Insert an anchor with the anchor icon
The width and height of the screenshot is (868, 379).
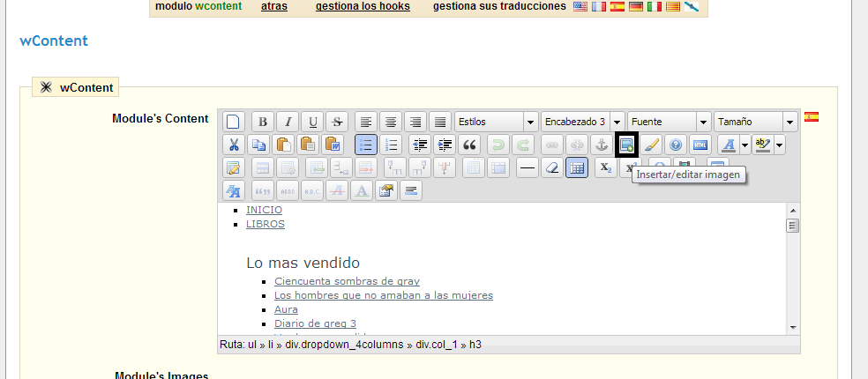point(602,145)
